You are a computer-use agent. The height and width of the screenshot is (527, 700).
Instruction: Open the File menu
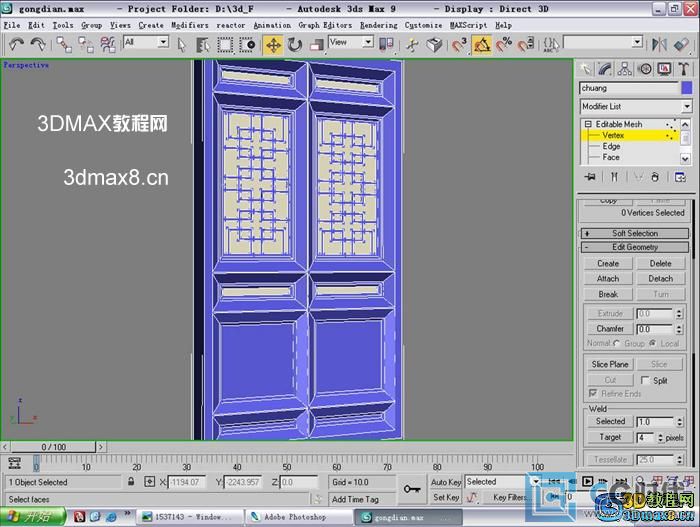point(12,25)
